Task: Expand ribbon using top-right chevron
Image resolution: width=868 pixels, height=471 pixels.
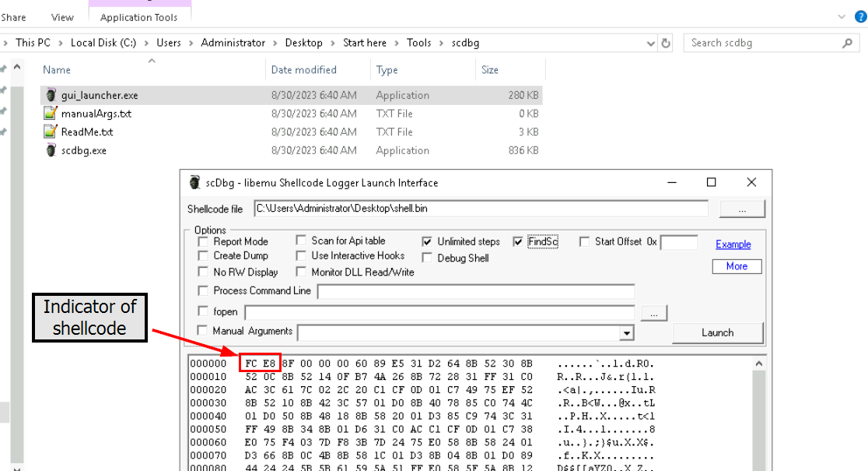Action: 841,16
